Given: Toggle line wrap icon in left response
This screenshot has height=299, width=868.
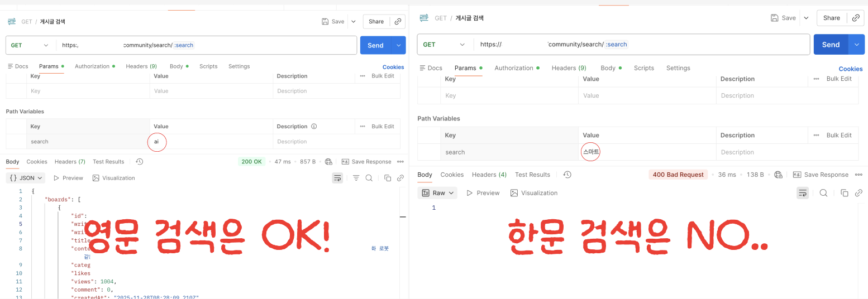Looking at the screenshot, I should pos(337,178).
